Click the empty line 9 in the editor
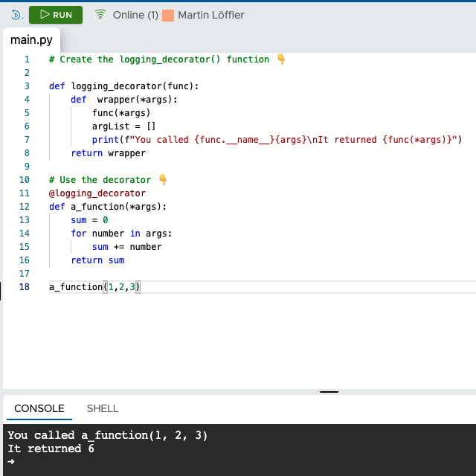The height and width of the screenshot is (476, 476). (263, 167)
